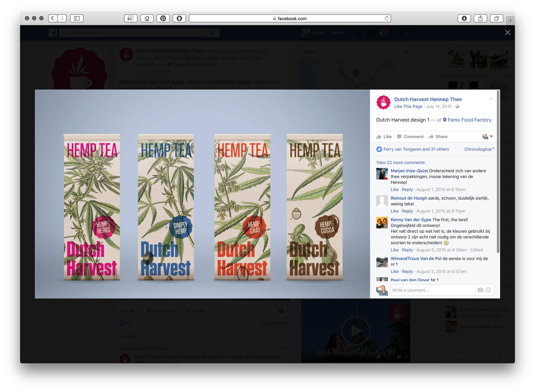This screenshot has height=392, width=535.
Task: Open Marjan Vree-Quist profile
Action: coord(409,171)
